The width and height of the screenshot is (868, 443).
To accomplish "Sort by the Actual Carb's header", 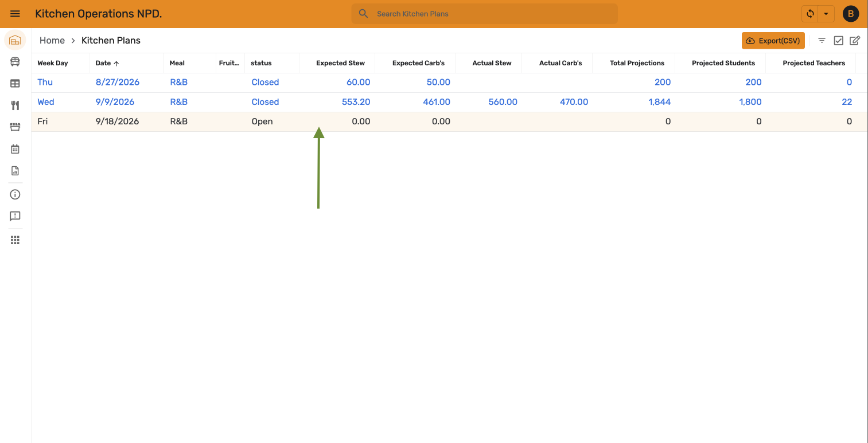I will 560,63.
